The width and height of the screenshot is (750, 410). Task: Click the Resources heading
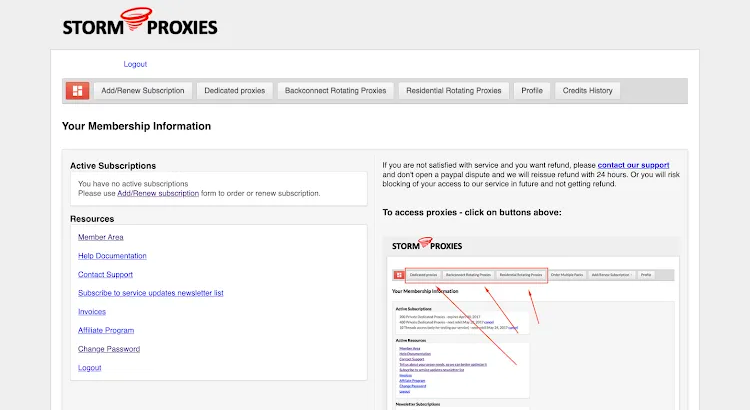click(92, 219)
